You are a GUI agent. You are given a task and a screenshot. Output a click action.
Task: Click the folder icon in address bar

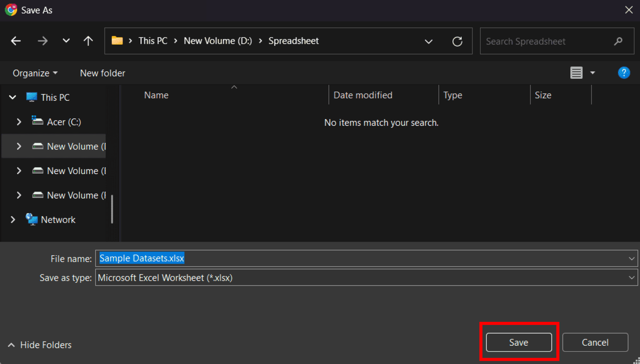tap(117, 41)
